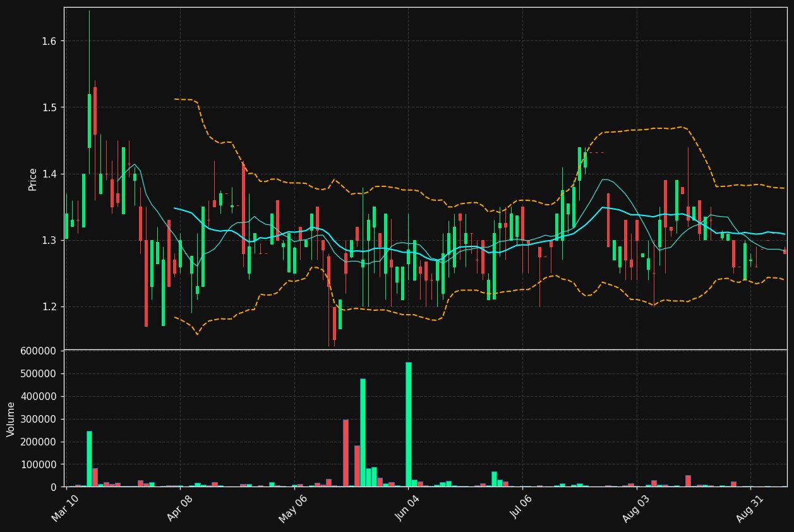Click the 600000 volume tick label
Screen dimensions: 794x532
39,351
